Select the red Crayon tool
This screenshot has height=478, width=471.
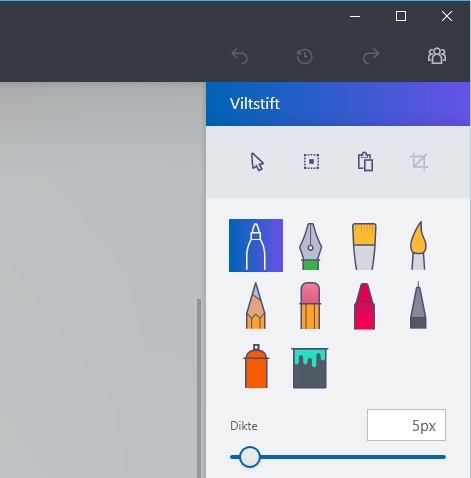(x=364, y=306)
